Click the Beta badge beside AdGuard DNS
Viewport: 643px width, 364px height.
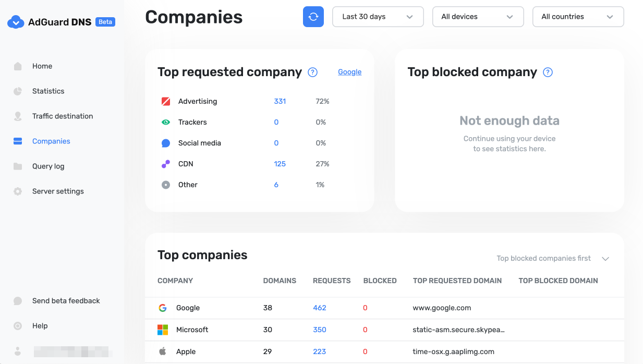click(105, 22)
